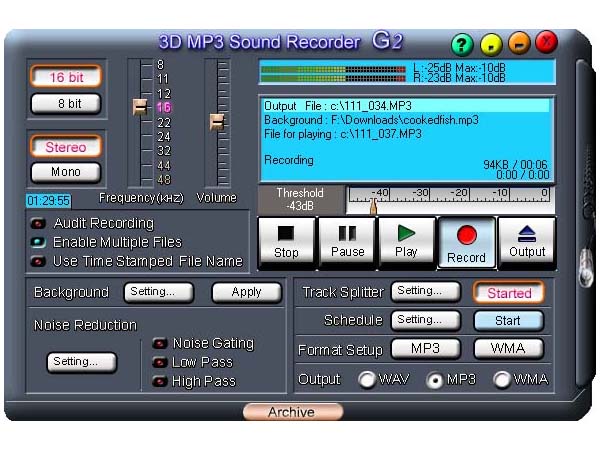Click the 94KB / 00:06 size readout
Screen dimensions: 600x450
[x=515, y=165]
